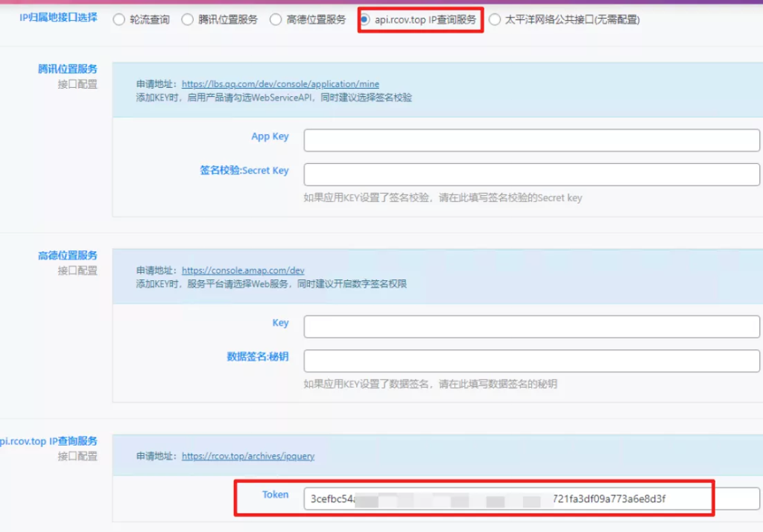The width and height of the screenshot is (763, 532).
Task: Focus the 签名校验 Secret Key input field
Action: point(531,174)
